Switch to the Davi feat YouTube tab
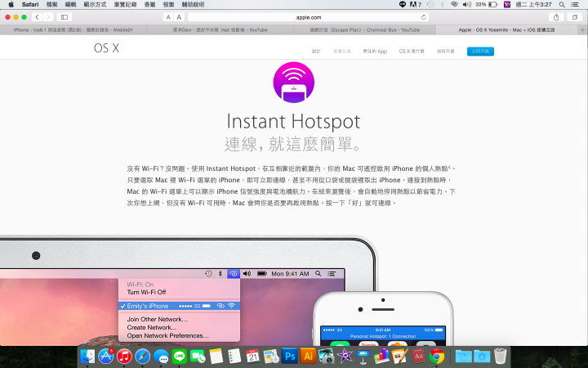This screenshot has height=368, width=588. [x=220, y=30]
